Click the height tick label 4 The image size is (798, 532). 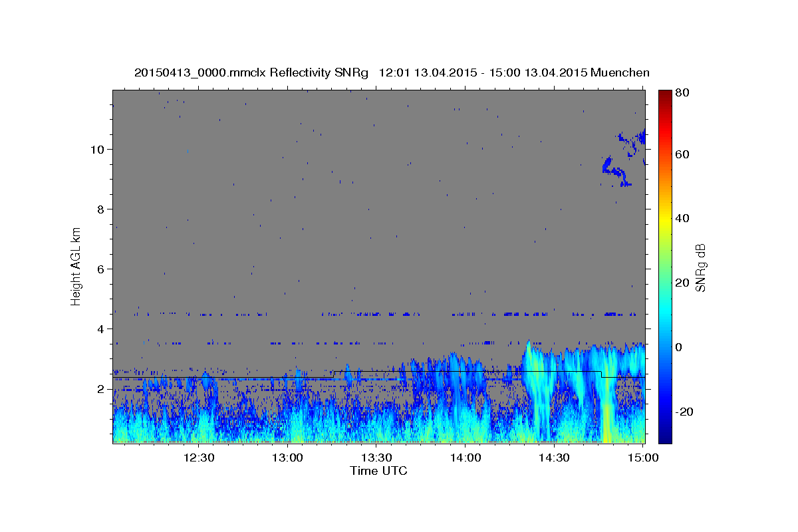(x=102, y=329)
